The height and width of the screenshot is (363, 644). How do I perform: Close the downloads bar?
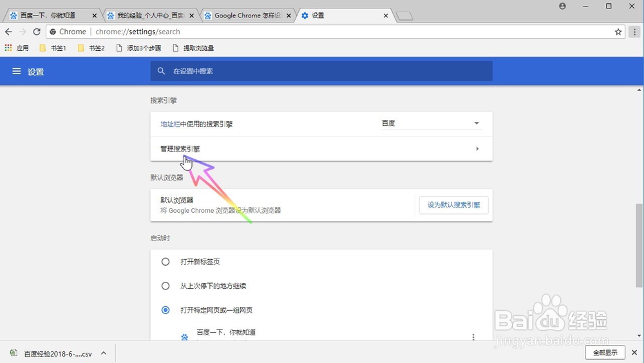tap(634, 353)
